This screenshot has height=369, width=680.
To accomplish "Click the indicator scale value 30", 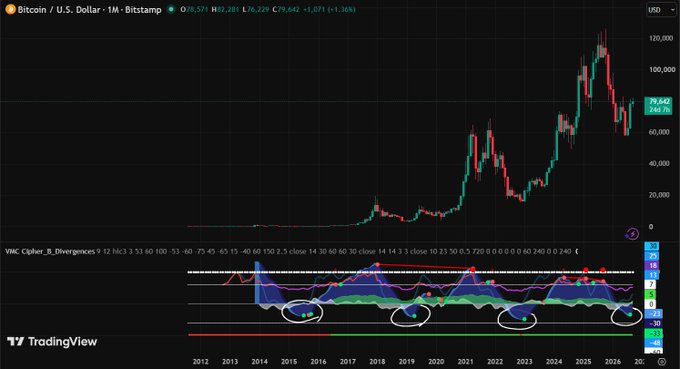I will tap(652, 246).
